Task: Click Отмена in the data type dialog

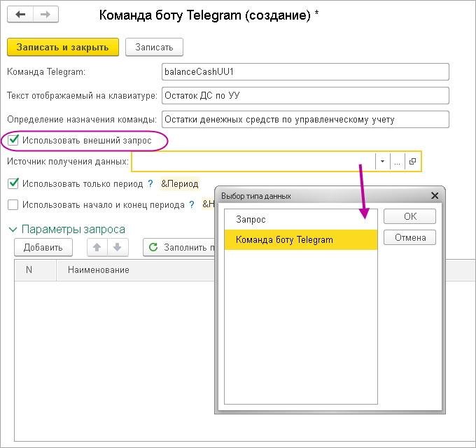Action: coord(409,237)
